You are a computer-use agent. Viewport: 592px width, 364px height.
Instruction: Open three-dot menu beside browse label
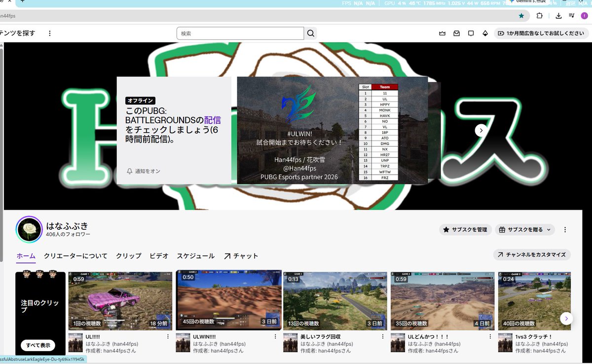point(49,33)
